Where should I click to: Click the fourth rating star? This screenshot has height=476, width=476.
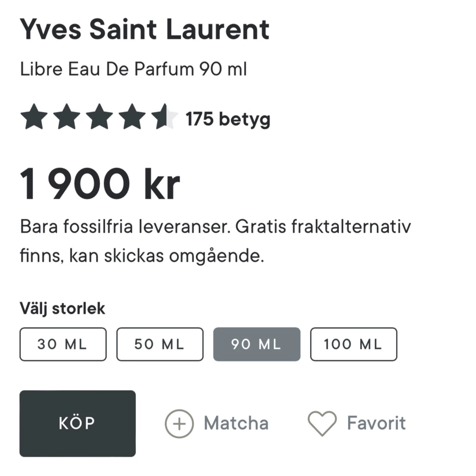(x=132, y=117)
